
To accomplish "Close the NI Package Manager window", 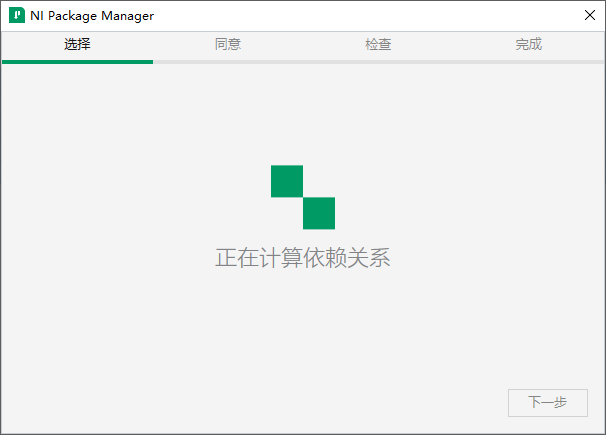I will (589, 16).
